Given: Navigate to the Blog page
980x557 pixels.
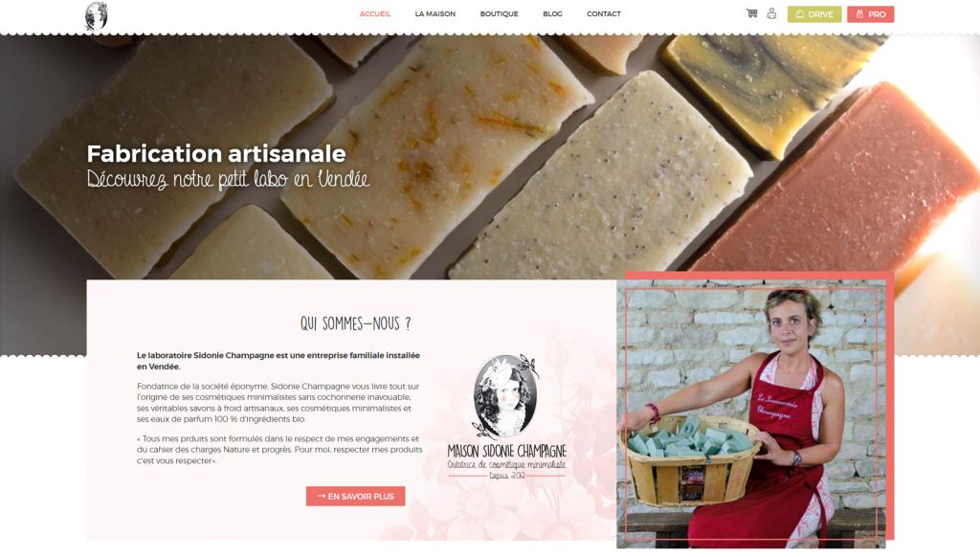Looking at the screenshot, I should pyautogui.click(x=552, y=13).
